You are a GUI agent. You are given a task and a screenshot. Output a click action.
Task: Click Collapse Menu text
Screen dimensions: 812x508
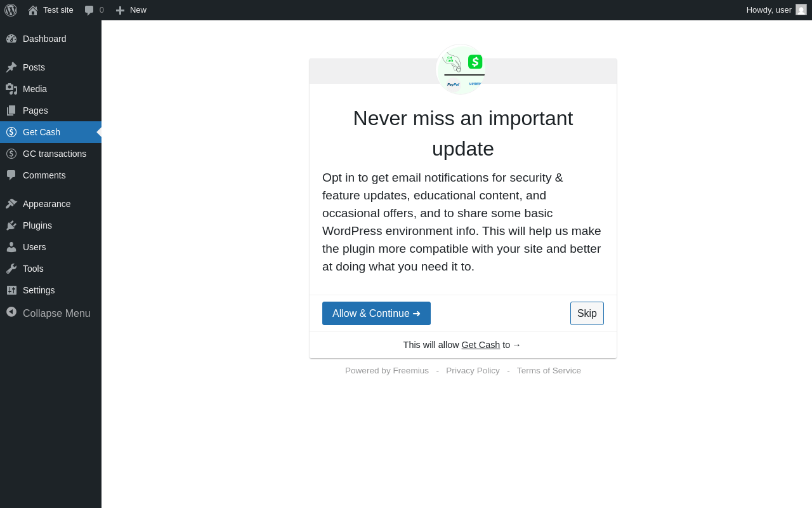(56, 313)
